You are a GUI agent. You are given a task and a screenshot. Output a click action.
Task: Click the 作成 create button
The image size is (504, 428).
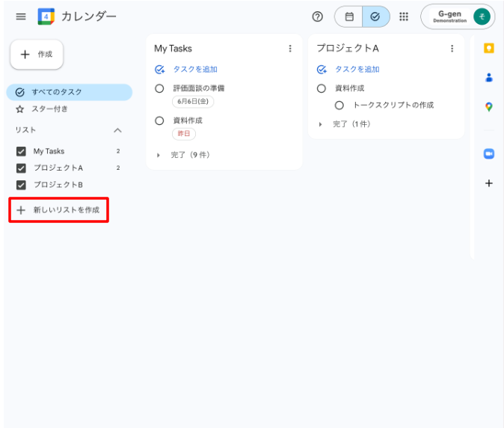pyautogui.click(x=37, y=55)
